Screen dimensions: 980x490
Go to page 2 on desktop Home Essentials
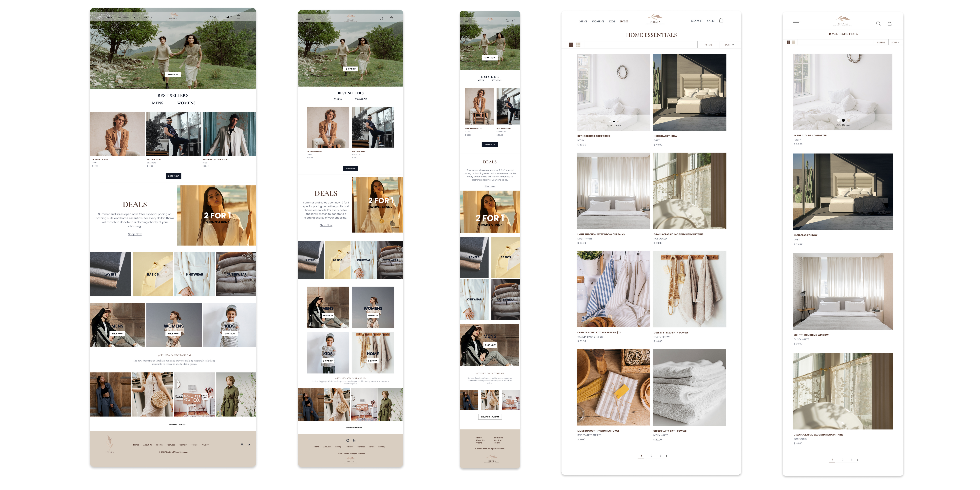pyautogui.click(x=651, y=456)
